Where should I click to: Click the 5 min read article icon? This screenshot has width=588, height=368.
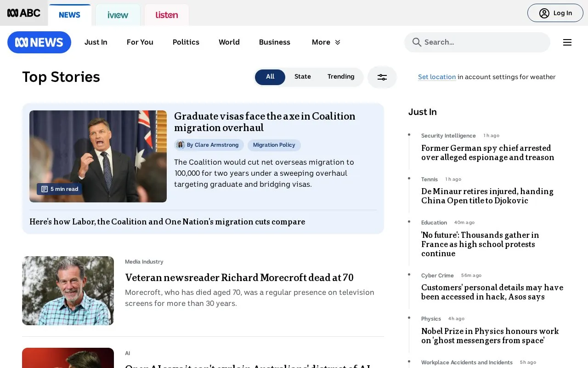click(x=45, y=189)
